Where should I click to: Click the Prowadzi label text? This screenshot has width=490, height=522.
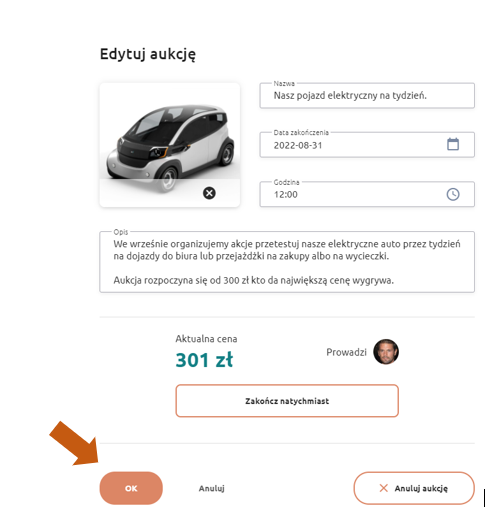[x=346, y=352]
